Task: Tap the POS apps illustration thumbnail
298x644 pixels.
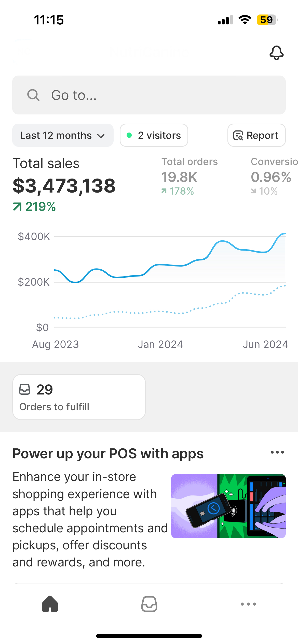Action: point(228,506)
